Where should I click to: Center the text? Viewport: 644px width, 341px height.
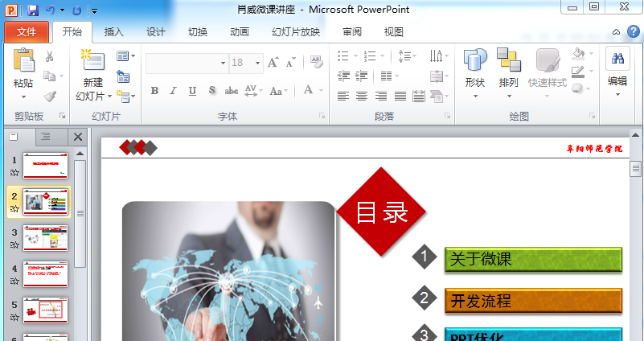coord(362,97)
